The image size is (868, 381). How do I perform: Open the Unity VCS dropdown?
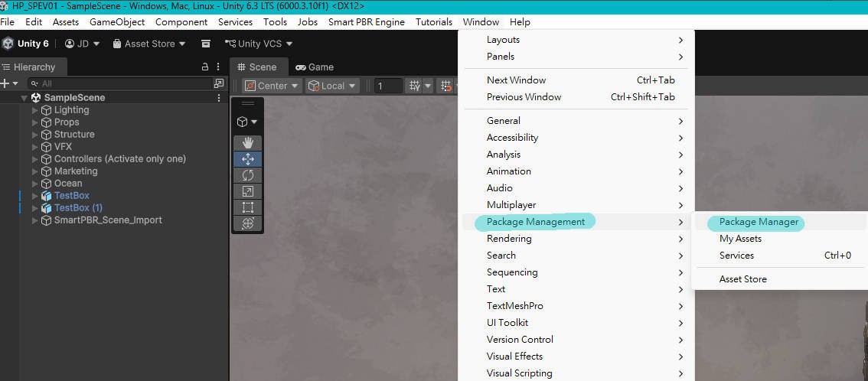(259, 44)
